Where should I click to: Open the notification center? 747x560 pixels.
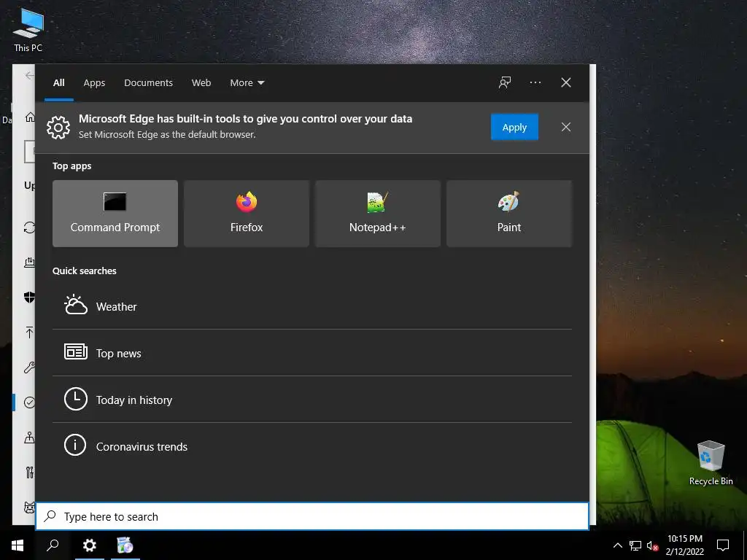tap(723, 545)
